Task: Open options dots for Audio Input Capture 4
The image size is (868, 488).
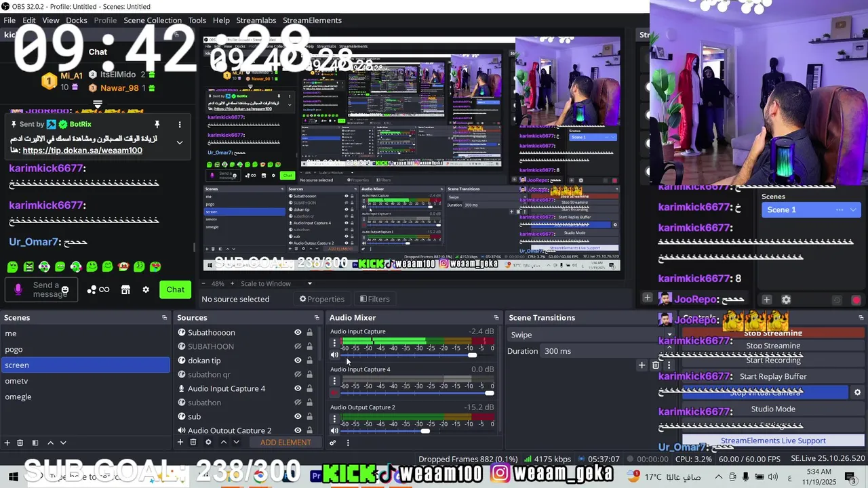Action: click(x=334, y=381)
